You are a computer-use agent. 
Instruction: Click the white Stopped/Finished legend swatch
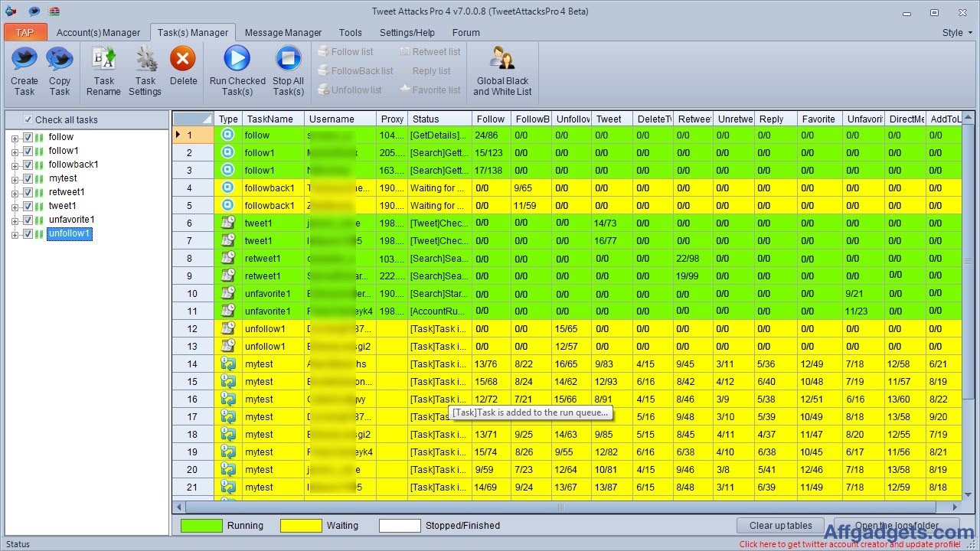click(400, 526)
